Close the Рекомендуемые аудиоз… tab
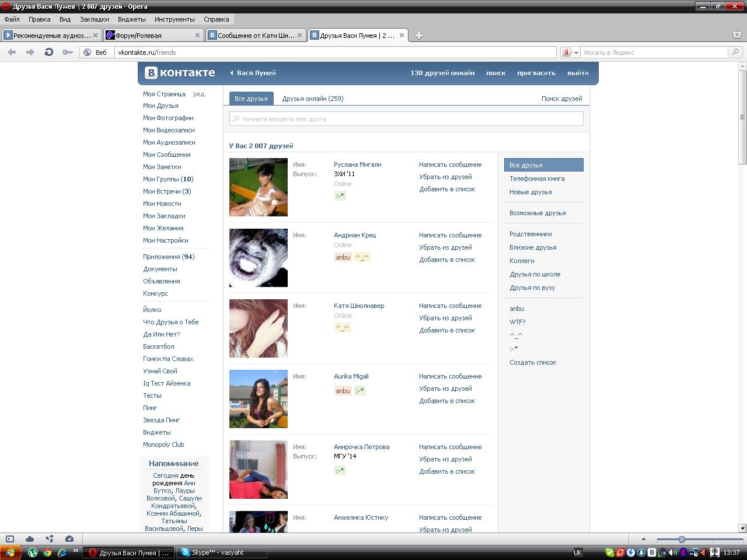747x560 pixels. pyautogui.click(x=96, y=36)
